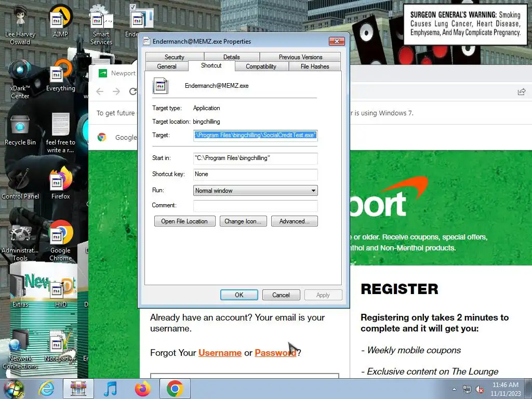Click the muted volume tray icon
The height and width of the screenshot is (399, 532).
(480, 389)
